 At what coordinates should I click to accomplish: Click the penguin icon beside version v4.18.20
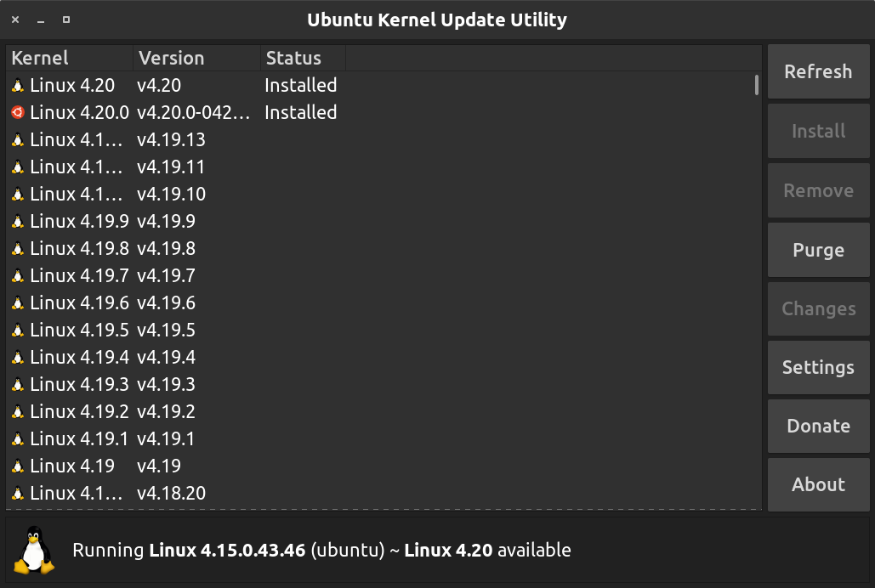click(x=19, y=493)
